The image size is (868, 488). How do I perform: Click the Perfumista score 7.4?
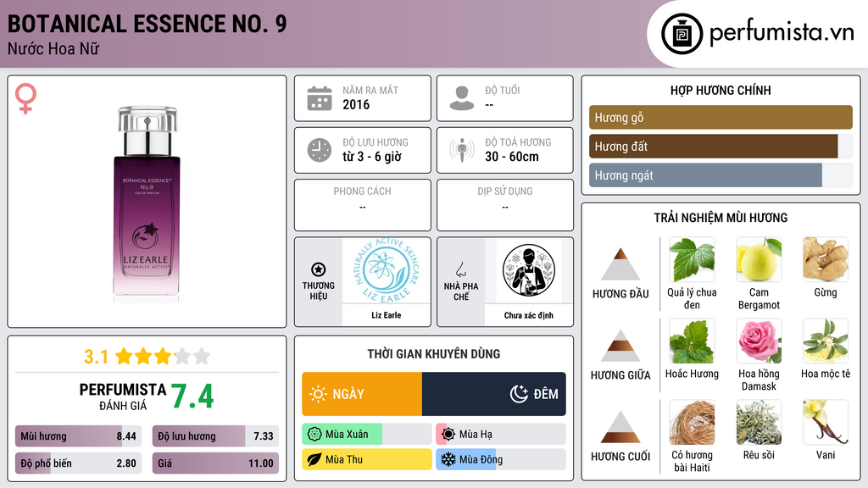pyautogui.click(x=192, y=396)
